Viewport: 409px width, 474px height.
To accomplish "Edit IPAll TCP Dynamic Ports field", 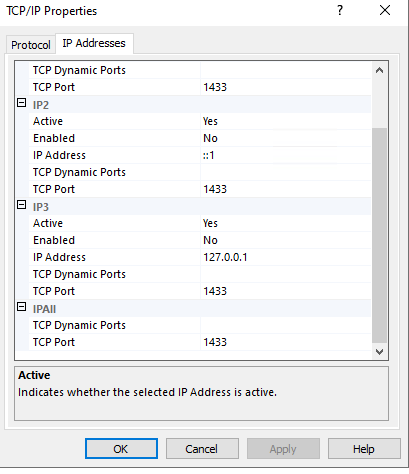I will tap(286, 325).
